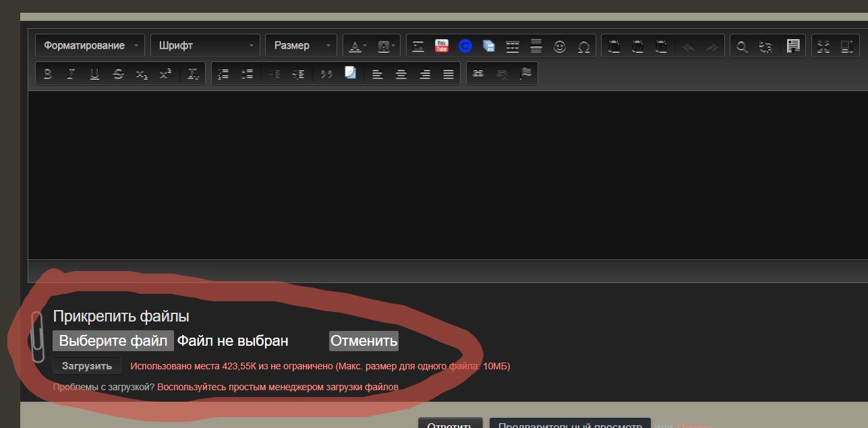868x428 pixels.
Task: Insert a hyperlink
Action: pos(478,73)
